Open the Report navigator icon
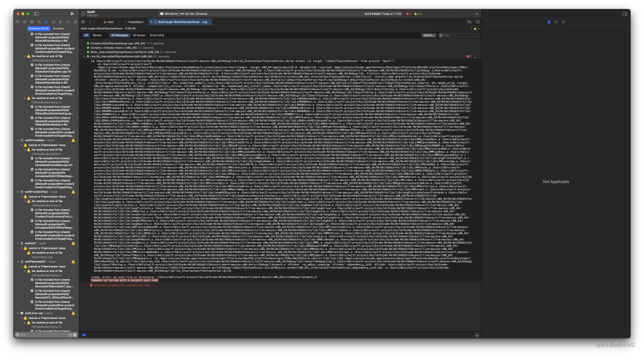 pyautogui.click(x=75, y=21)
